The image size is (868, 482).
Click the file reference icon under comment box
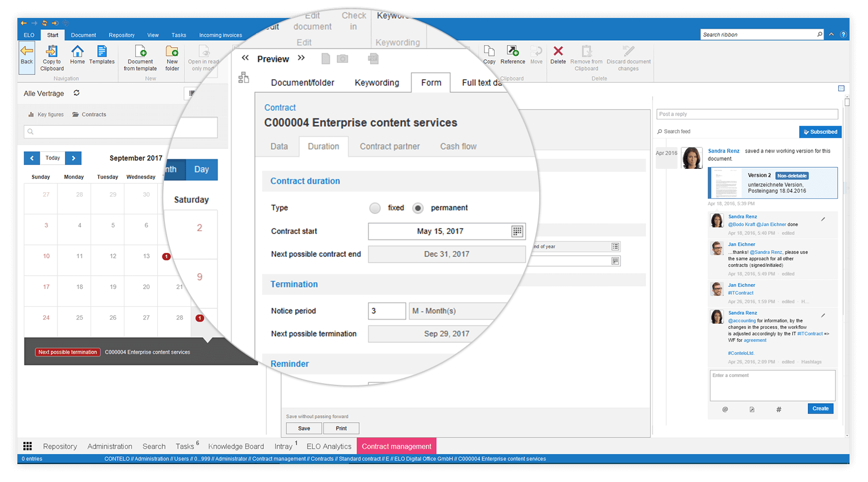point(752,409)
